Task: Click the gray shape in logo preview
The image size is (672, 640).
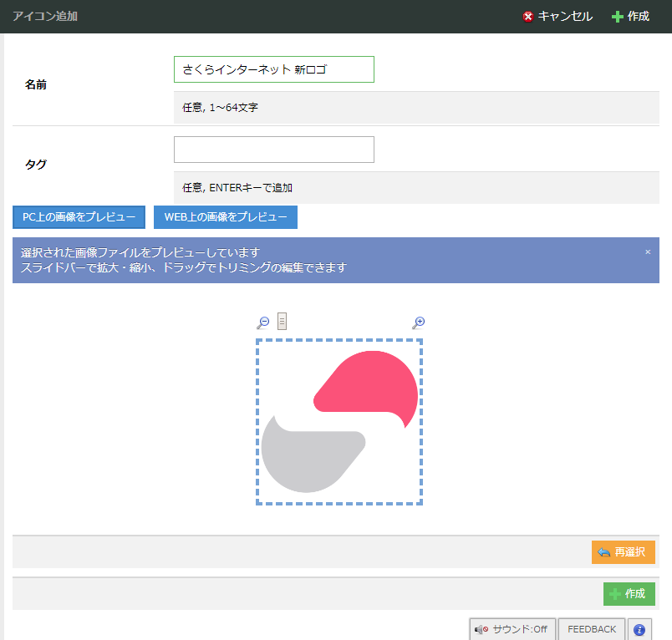Action: click(x=305, y=460)
